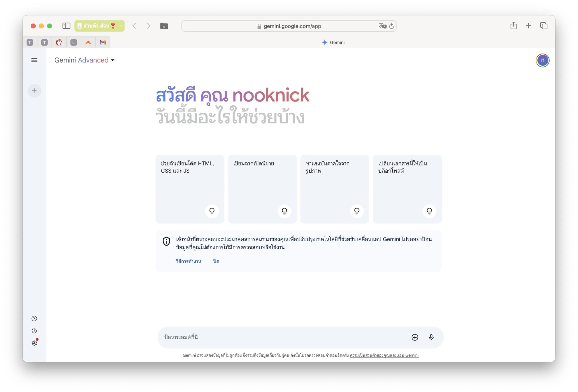Open the Activity history icon

click(x=34, y=331)
